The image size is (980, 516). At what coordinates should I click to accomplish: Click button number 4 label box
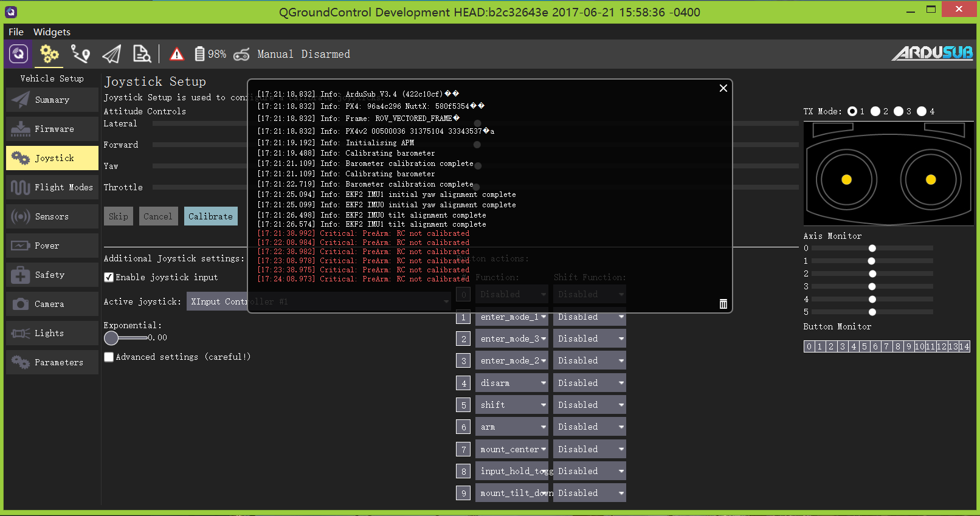463,383
